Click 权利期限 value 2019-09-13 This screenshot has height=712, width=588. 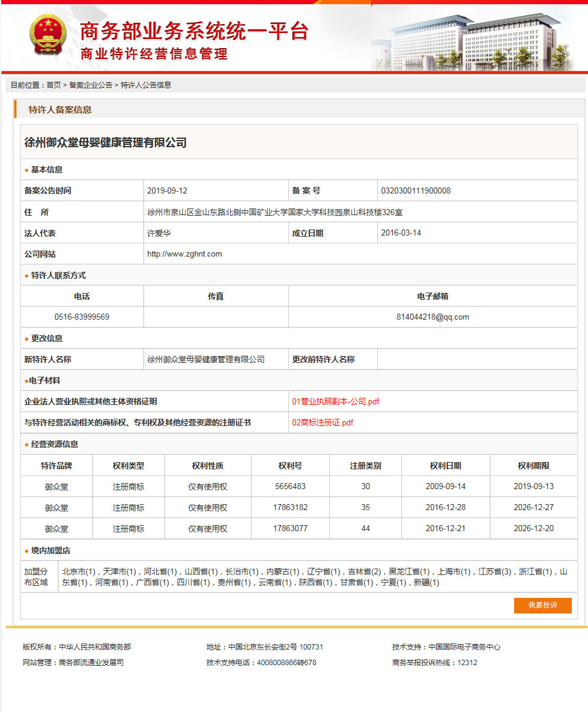(533, 486)
